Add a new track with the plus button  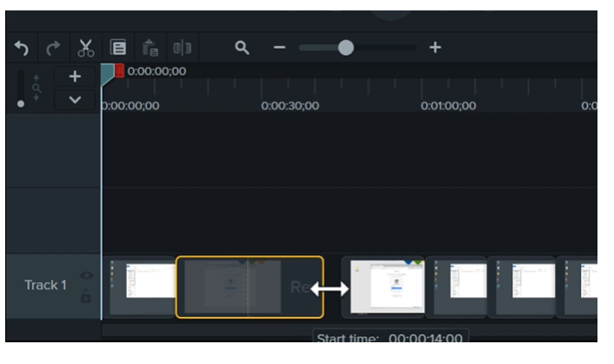click(75, 76)
